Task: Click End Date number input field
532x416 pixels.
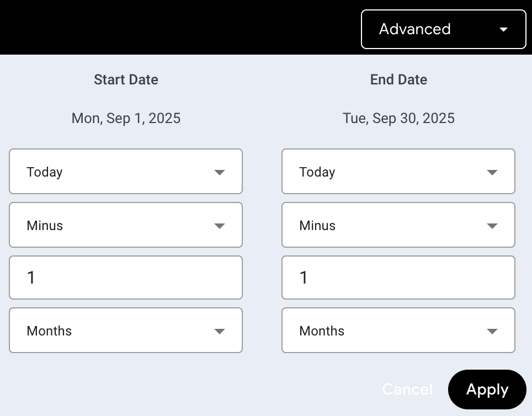Action: point(398,278)
